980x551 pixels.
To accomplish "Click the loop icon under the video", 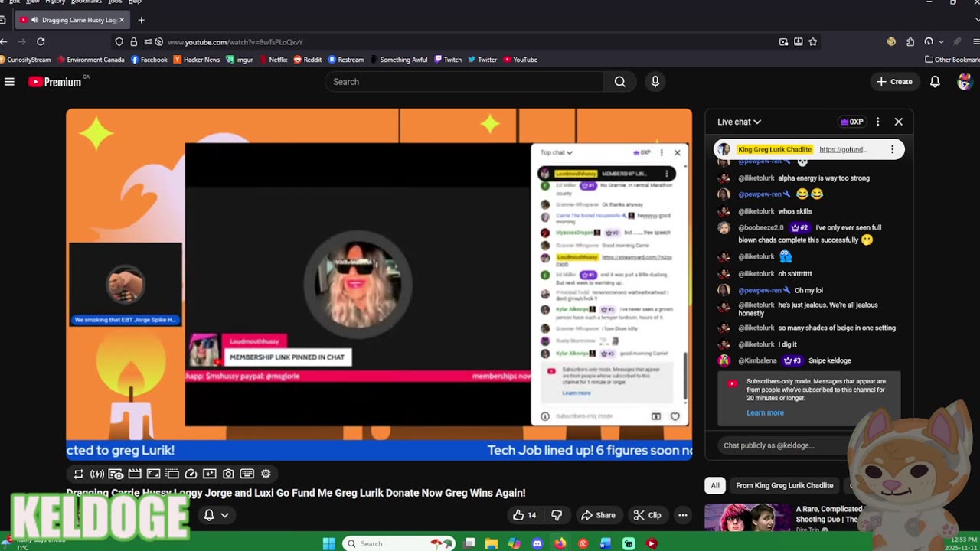I will [x=78, y=474].
